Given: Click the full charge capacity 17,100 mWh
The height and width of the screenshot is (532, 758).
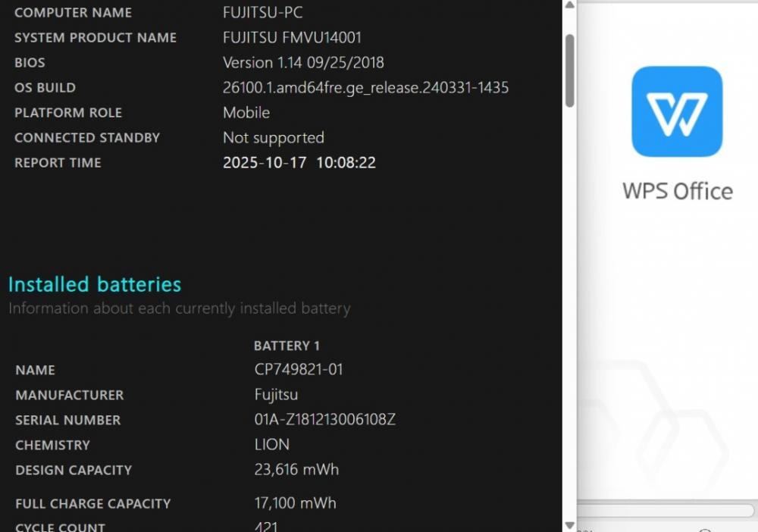Looking at the screenshot, I should (295, 503).
